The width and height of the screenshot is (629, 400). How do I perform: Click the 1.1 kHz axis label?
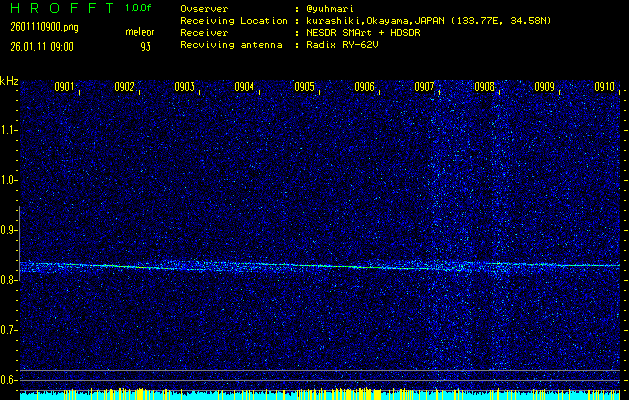click(x=9, y=130)
